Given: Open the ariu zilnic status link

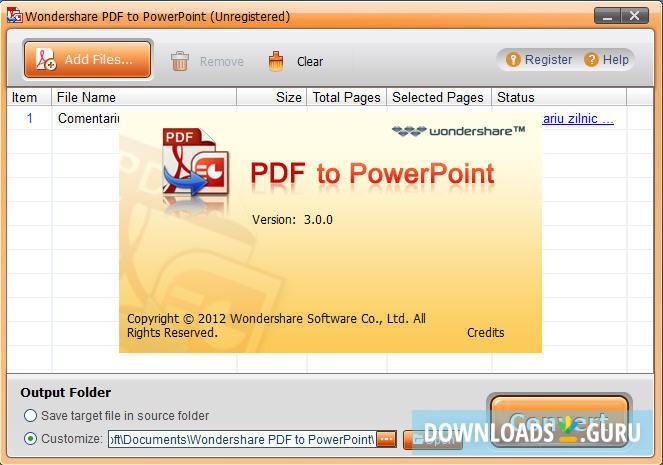Looking at the screenshot, I should click(578, 119).
